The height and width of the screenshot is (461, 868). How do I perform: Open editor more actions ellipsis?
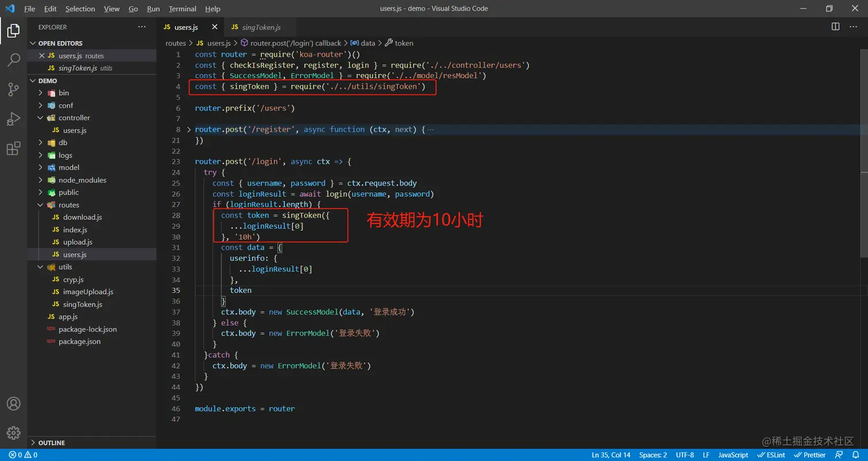[x=854, y=27]
